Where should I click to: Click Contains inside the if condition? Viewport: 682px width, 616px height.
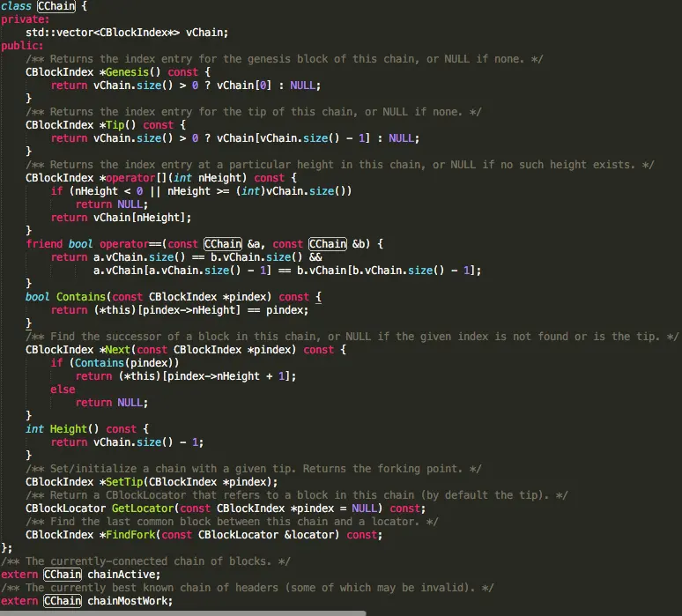point(100,363)
